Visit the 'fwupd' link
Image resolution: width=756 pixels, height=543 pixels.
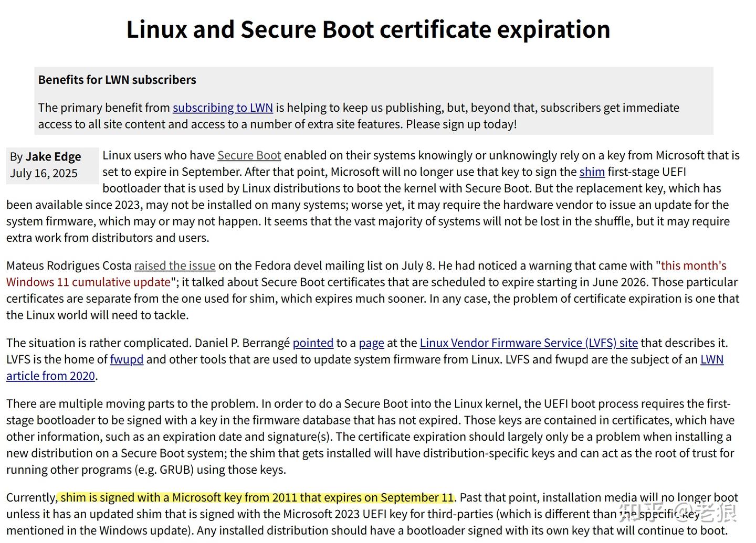tap(127, 359)
